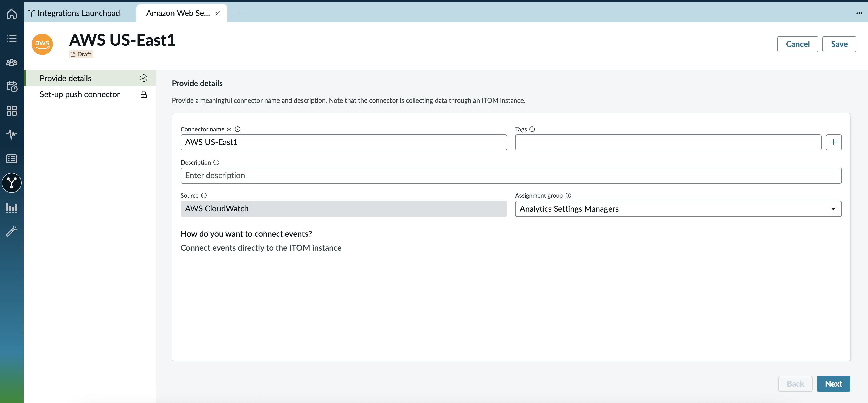Select the Integrations fork sidebar icon
This screenshot has height=403, width=868.
pyautogui.click(x=12, y=183)
